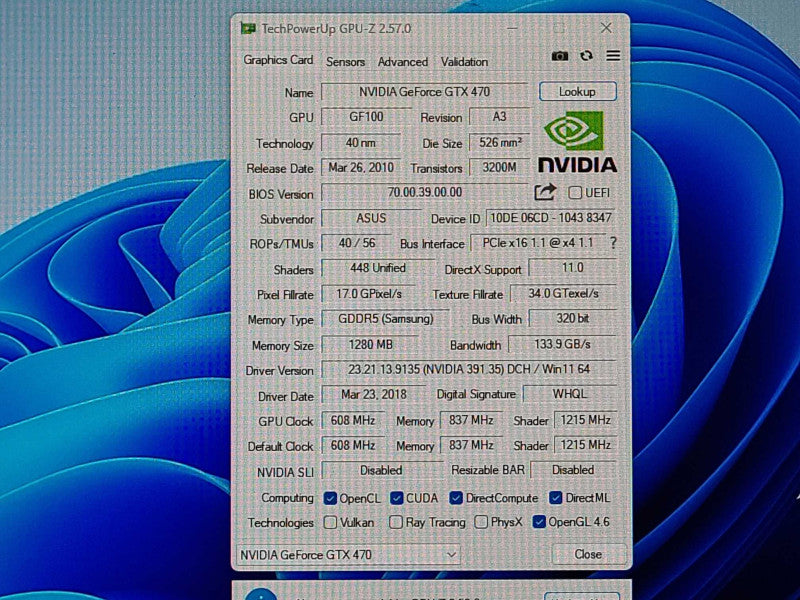Toggle the Ray Tracing checkbox
This screenshot has width=800, height=600.
point(396,522)
